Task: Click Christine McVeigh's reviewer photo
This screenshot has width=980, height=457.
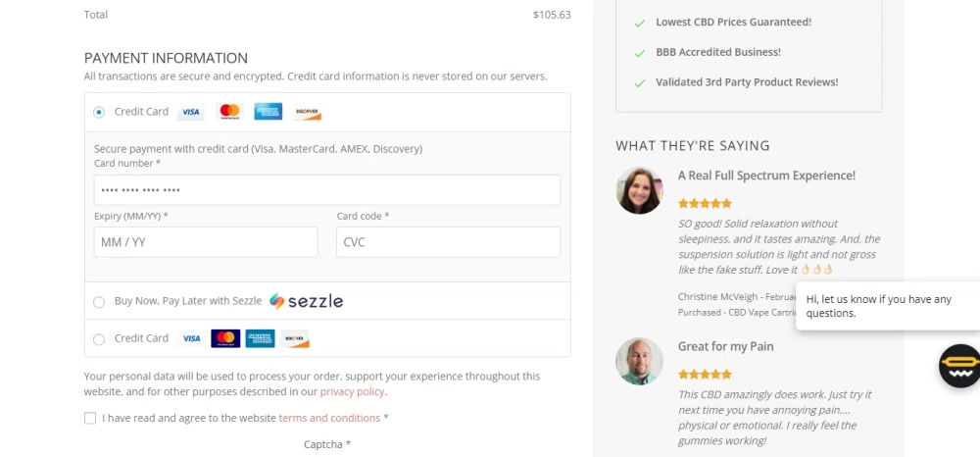Action: click(x=639, y=190)
